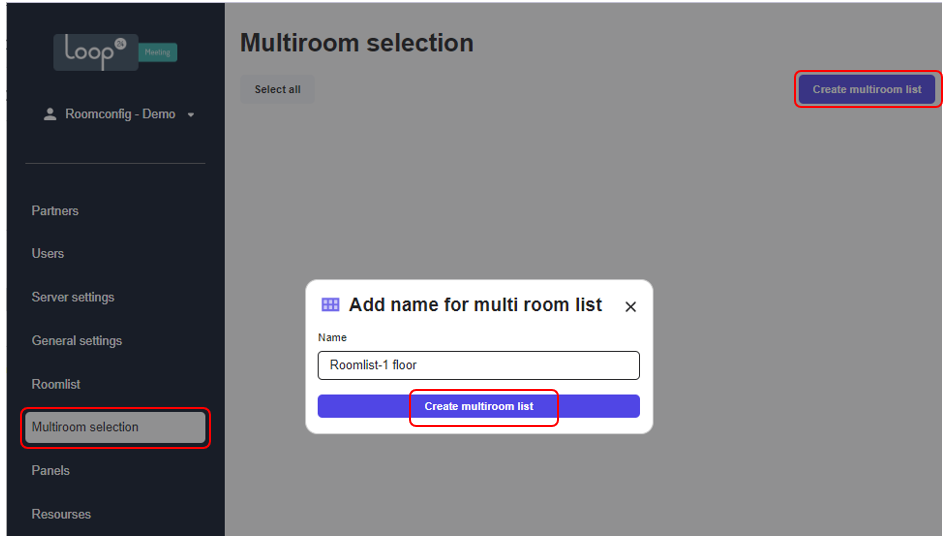Close the Add name dialog
This screenshot has height=540, width=949.
tap(631, 307)
